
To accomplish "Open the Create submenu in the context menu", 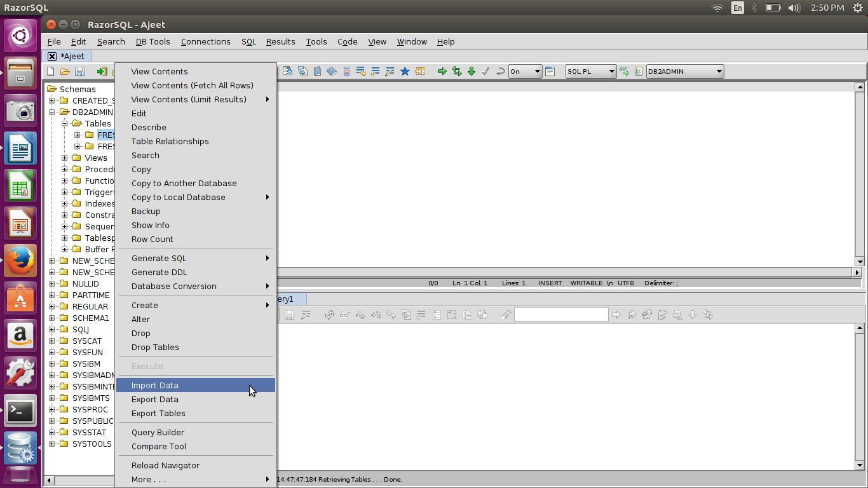I will [196, 305].
